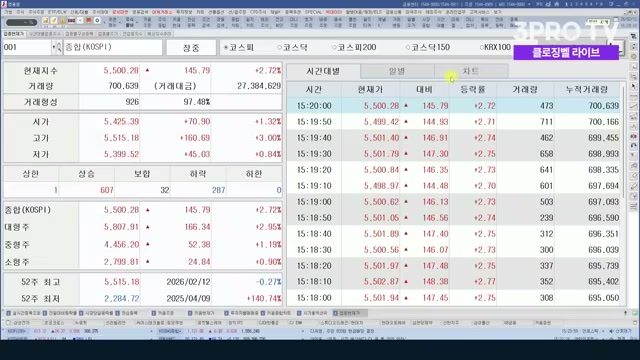The width and height of the screenshot is (640, 360).
Task: Click the yellow lock icon in toolbar
Action: tap(62, 20)
